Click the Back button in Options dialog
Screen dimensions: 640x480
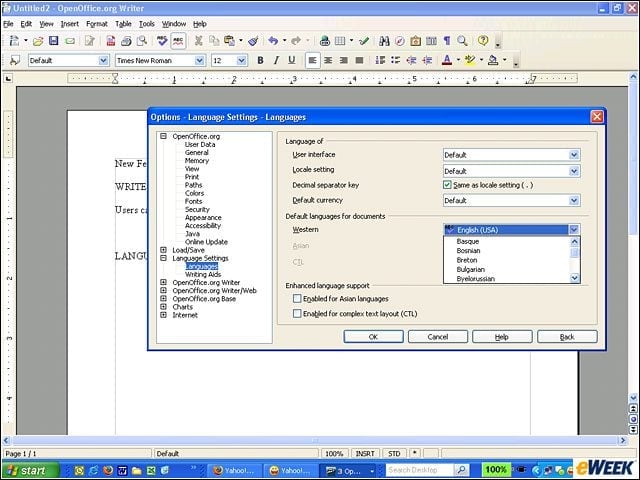click(567, 337)
